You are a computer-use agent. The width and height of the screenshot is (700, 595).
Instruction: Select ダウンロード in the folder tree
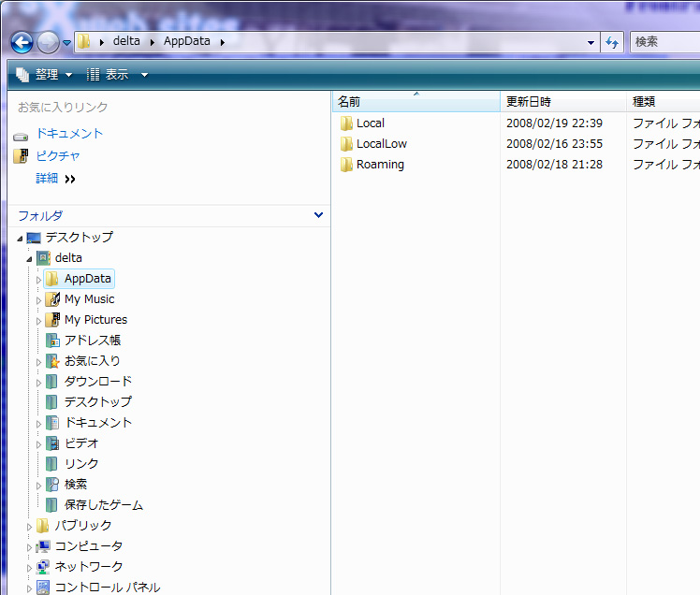click(97, 382)
